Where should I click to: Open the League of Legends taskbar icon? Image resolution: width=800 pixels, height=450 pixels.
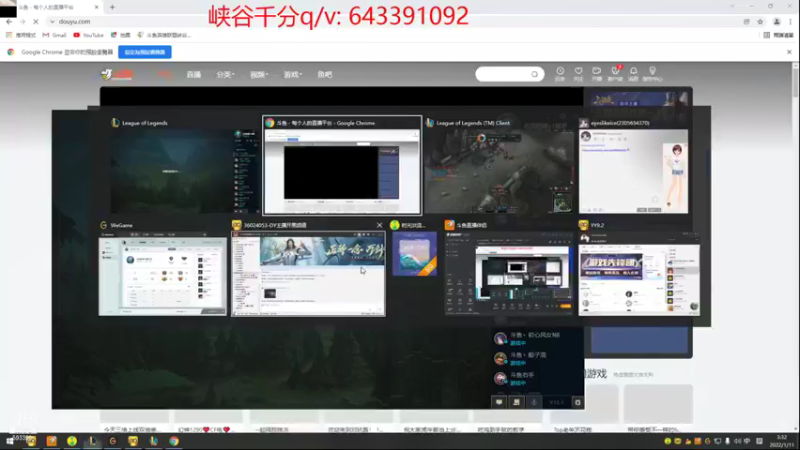pos(92,441)
